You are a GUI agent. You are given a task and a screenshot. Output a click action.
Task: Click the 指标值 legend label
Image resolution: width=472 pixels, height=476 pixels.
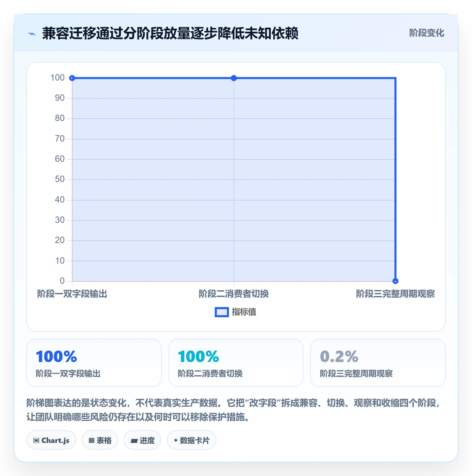coord(244,312)
